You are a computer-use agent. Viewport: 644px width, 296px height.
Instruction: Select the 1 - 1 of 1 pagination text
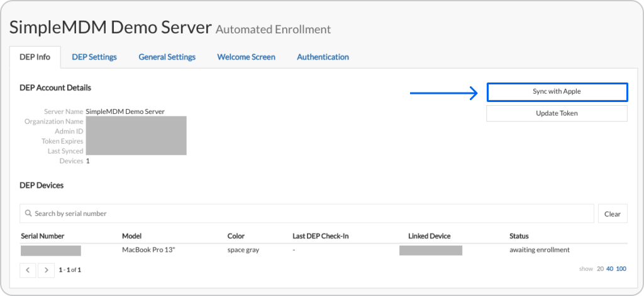coord(70,270)
